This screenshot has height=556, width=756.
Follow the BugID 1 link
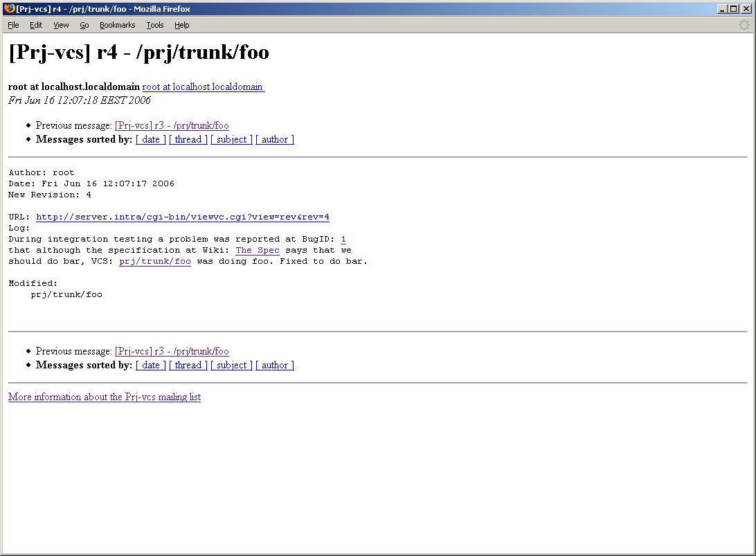pos(343,239)
